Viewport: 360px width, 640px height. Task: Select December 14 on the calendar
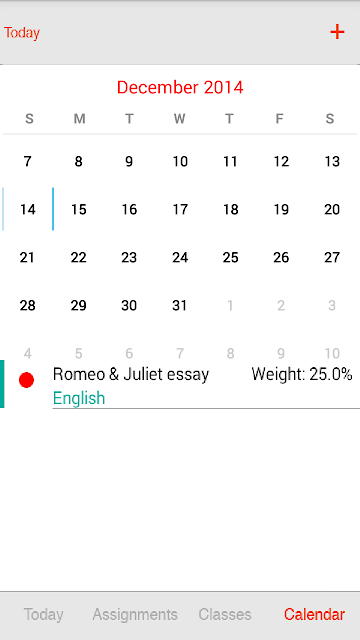point(27,209)
